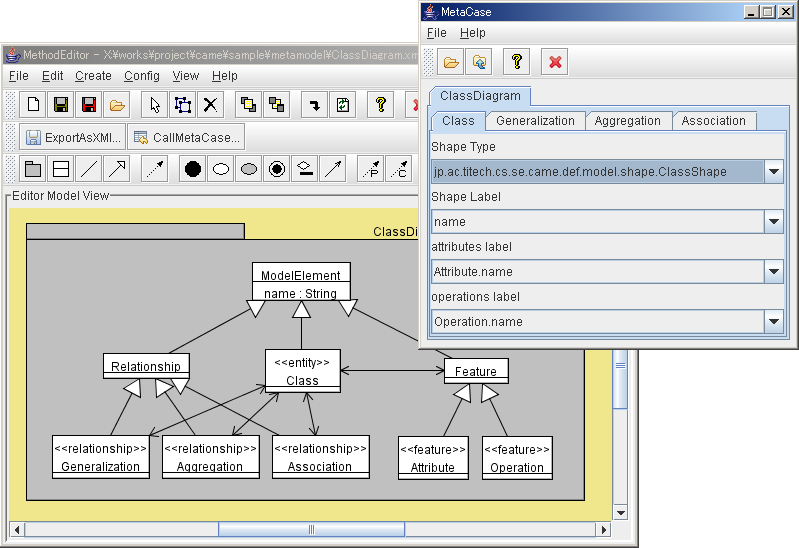Expand the operations label dropdown arrow
The width and height of the screenshot is (799, 548).
774,322
